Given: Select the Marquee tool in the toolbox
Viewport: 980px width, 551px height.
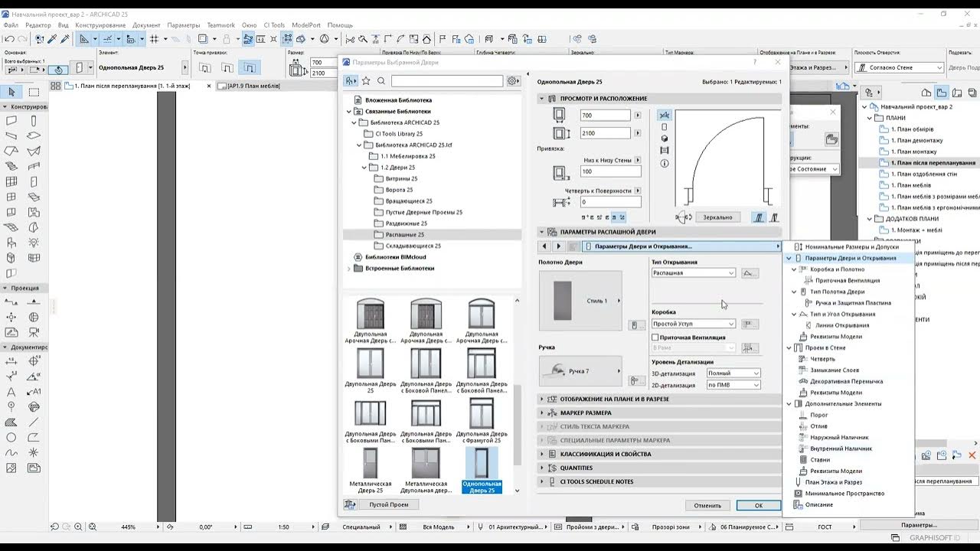Looking at the screenshot, I should [x=34, y=92].
